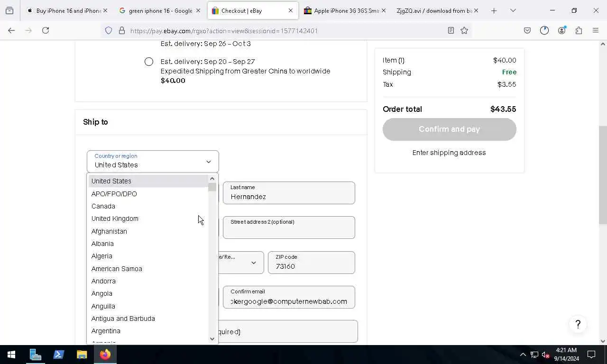Click the country list scrollbar thumb
Image resolution: width=607 pixels, height=364 pixels.
212,187
